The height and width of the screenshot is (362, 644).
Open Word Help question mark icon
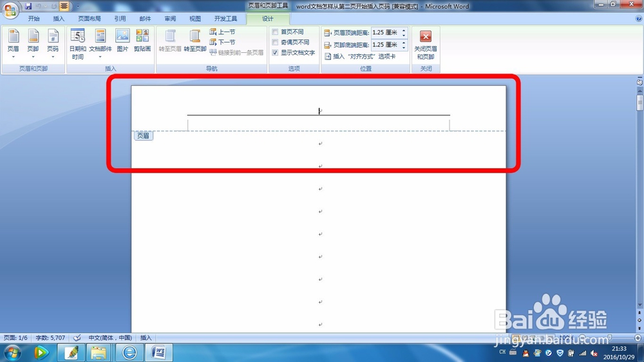pos(639,19)
